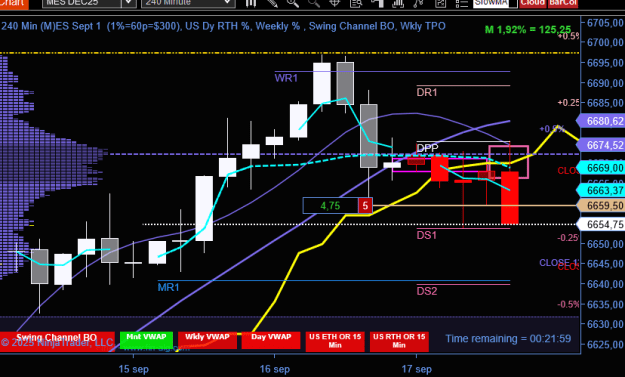Select the zoom in magnifier icon
The image size is (625, 377).
(x=293, y=3)
